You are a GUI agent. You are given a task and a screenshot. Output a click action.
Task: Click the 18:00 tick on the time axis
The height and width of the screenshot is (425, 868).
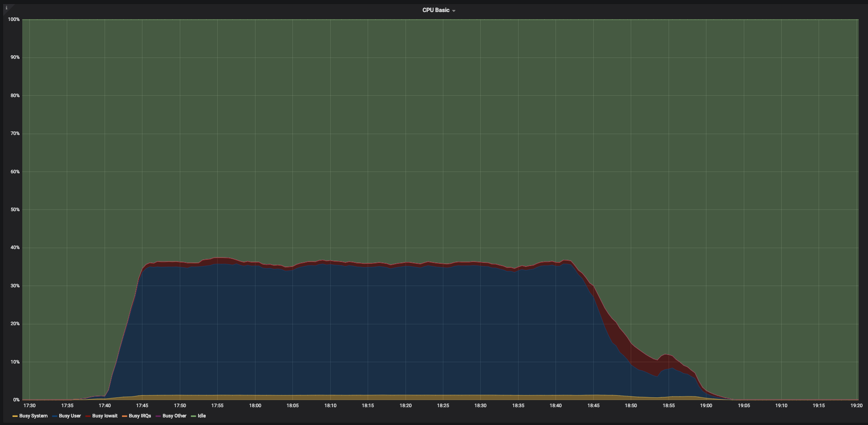pos(255,406)
